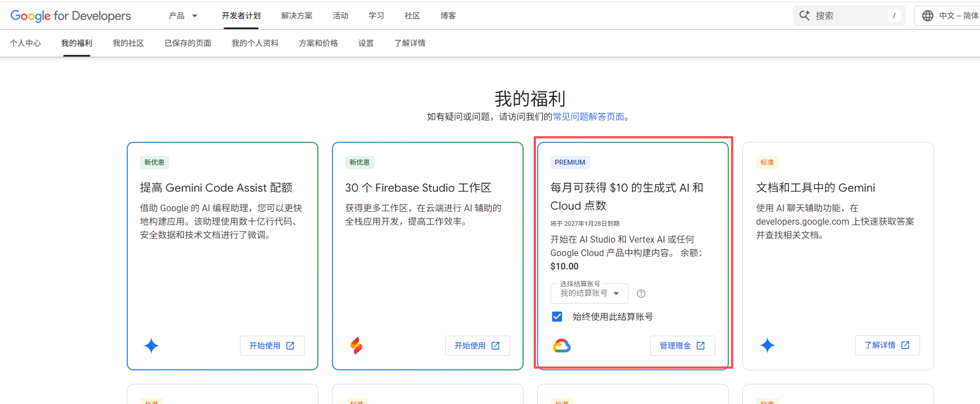Click 新优惠 badge on Code Assist card
Image resolution: width=980 pixels, height=404 pixels.
click(155, 162)
